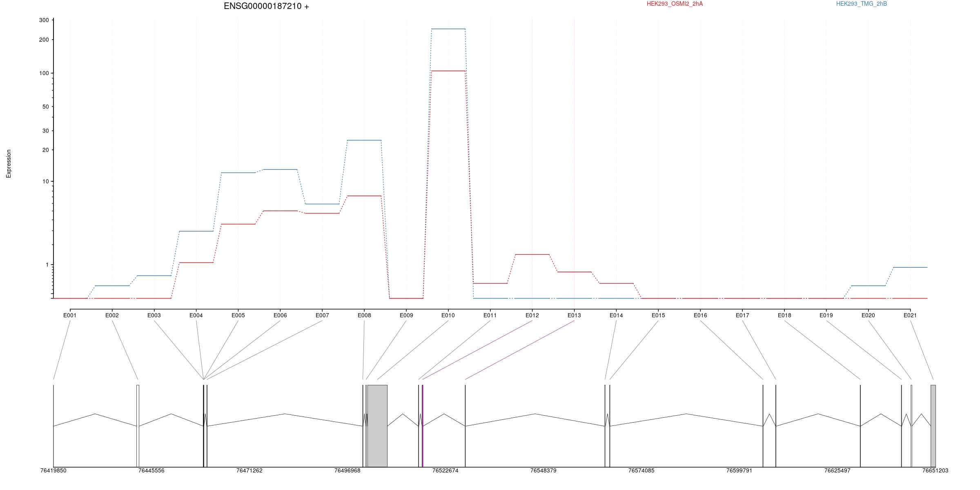Viewport: 980px width, 490px height.
Task: Click genomic coordinate 76574085
Action: pos(641,470)
